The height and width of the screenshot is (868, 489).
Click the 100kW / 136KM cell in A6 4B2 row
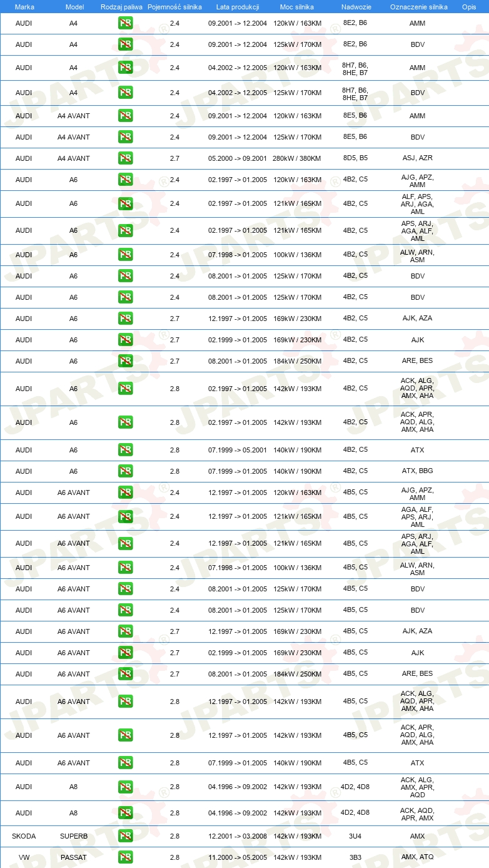coord(297,255)
